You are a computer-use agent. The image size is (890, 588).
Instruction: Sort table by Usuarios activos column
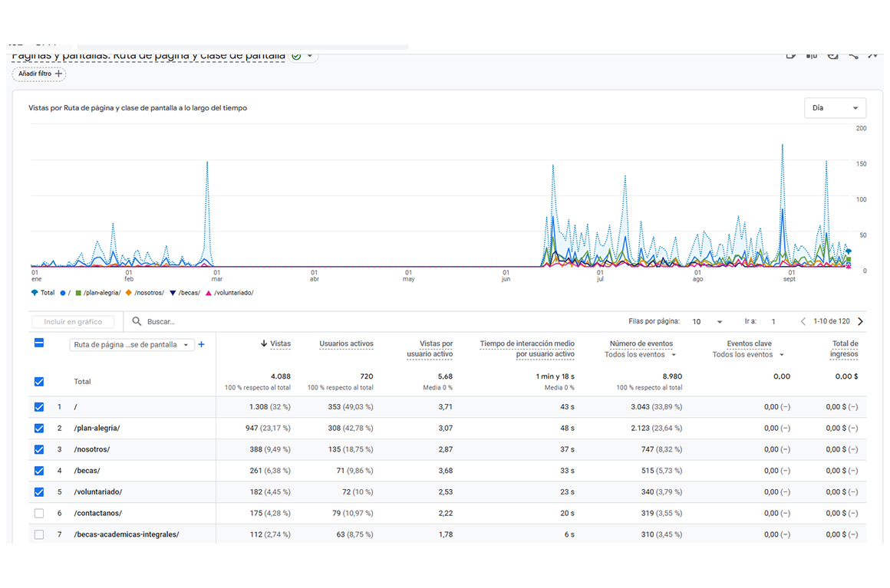pos(346,344)
